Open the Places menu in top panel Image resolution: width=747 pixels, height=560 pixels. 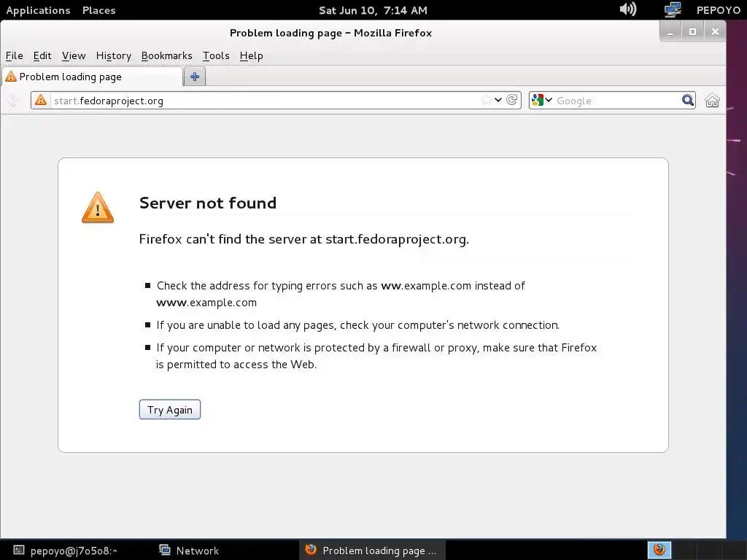click(x=99, y=10)
